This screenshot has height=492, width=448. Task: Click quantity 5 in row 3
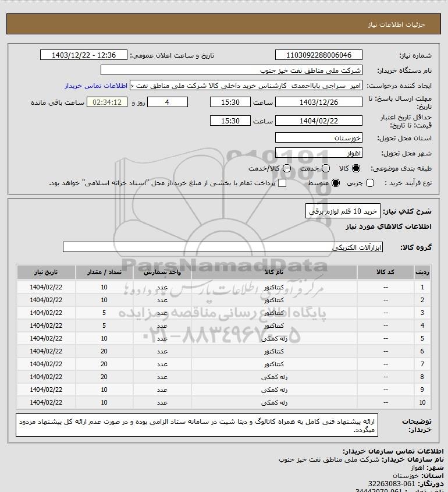point(104,313)
